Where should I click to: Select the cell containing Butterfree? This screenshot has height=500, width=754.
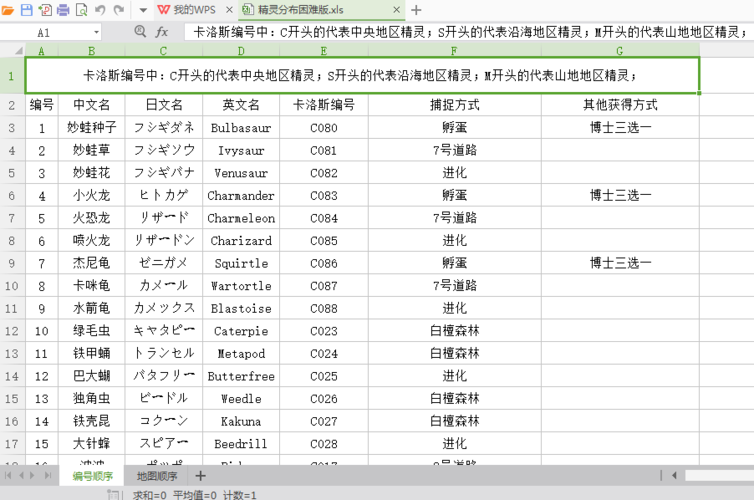coord(241,376)
